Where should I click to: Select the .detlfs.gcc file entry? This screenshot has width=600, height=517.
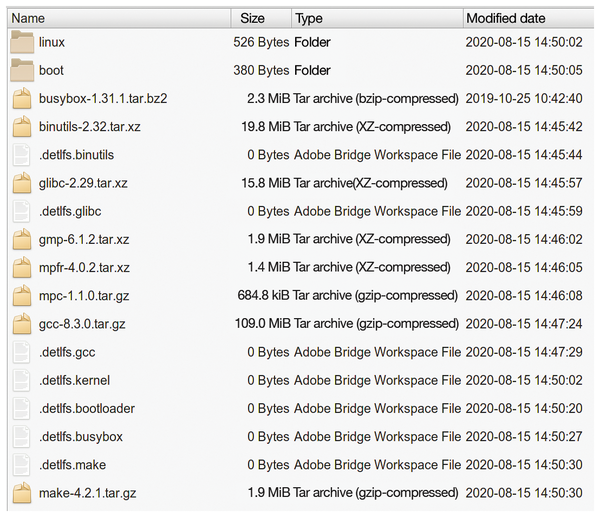click(300, 352)
